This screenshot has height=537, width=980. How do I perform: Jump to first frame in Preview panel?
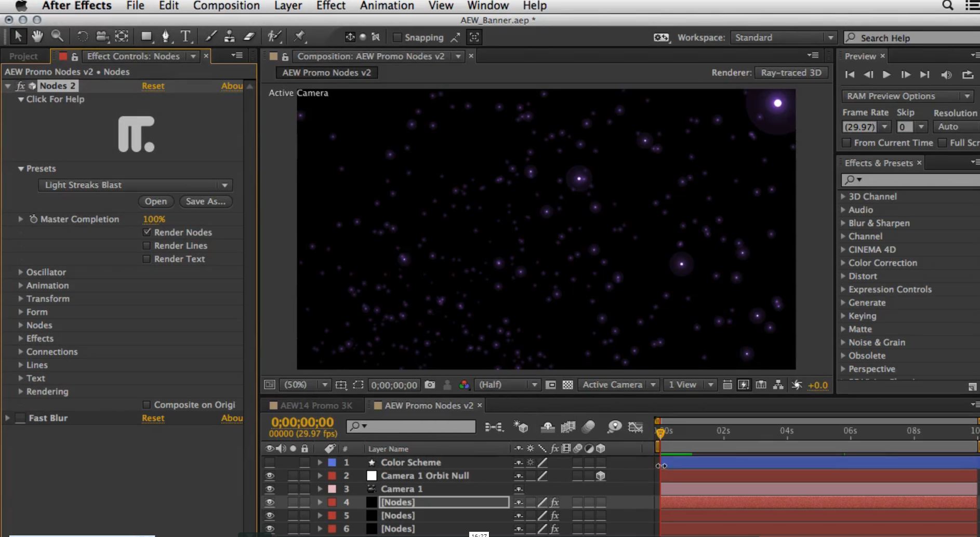point(850,75)
